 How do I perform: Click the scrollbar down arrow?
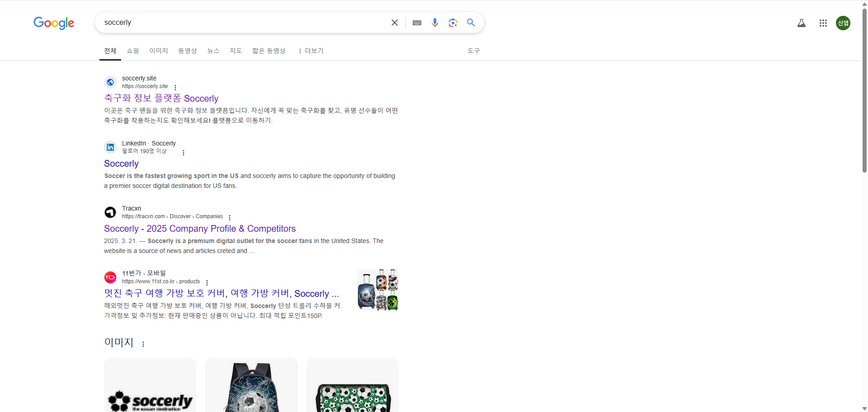864,408
